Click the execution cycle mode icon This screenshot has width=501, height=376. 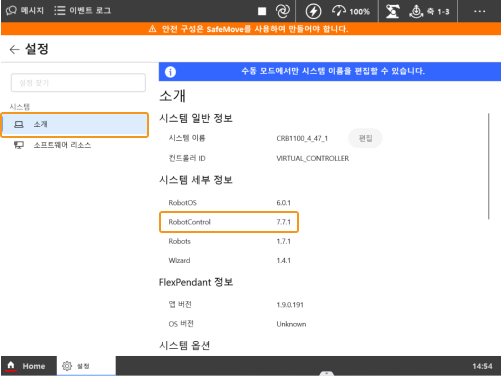coord(283,11)
